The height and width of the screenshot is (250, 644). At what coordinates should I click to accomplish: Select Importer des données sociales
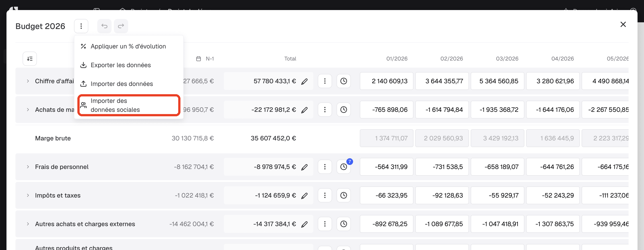click(x=129, y=105)
